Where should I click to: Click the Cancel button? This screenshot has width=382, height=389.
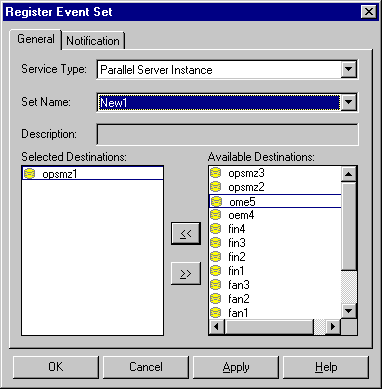tap(146, 367)
